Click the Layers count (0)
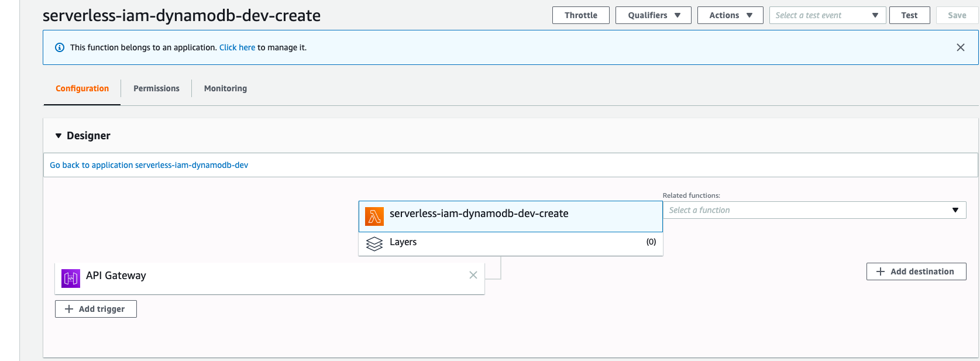The image size is (980, 361). (x=651, y=242)
